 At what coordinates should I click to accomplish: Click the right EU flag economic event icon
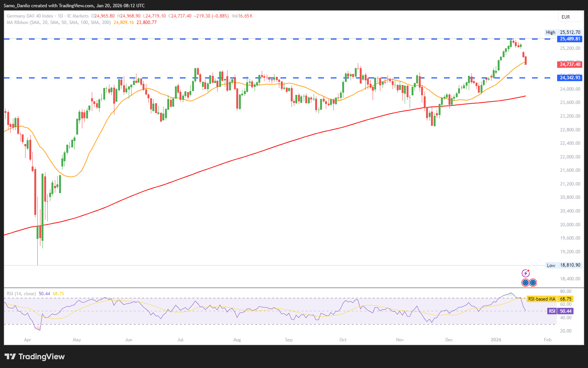(533, 283)
